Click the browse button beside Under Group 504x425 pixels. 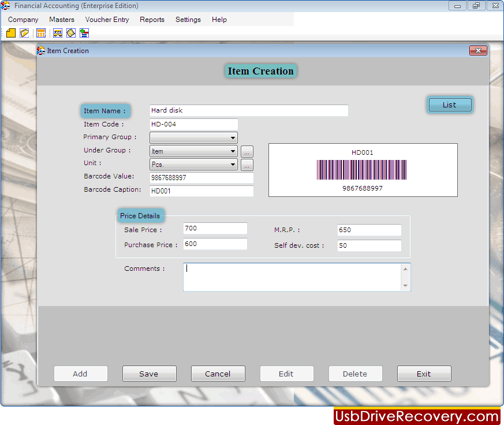247,151
